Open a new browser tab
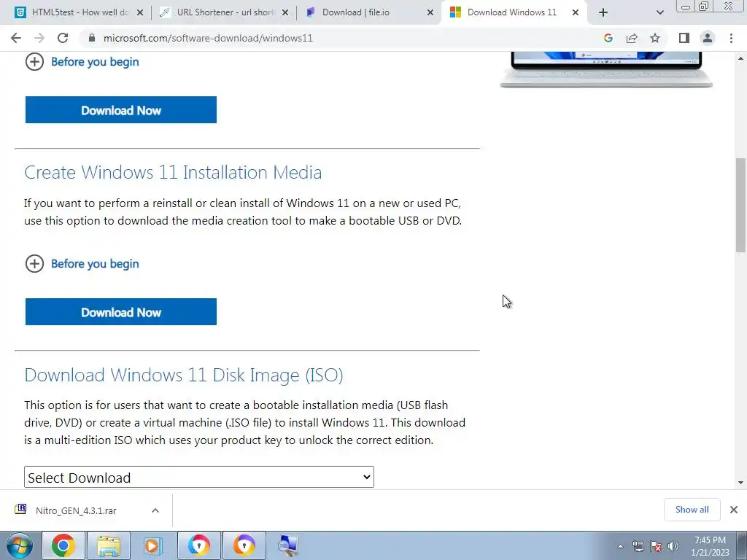Screen dimensions: 747x560 (x=603, y=12)
